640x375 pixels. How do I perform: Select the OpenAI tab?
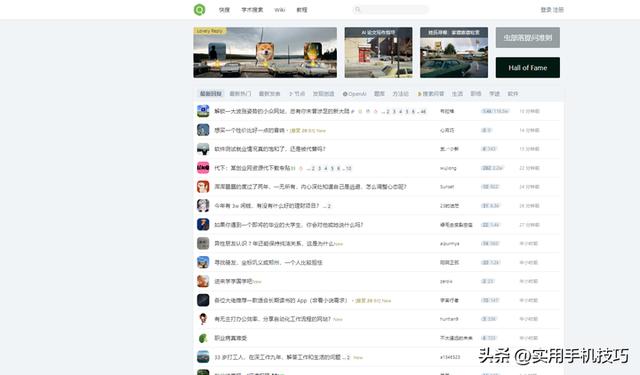click(354, 94)
